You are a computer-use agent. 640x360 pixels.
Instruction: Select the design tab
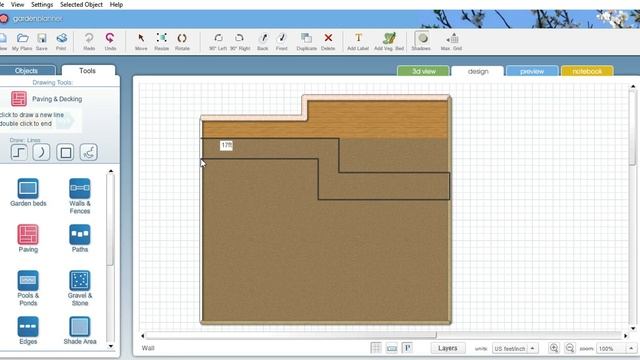[478, 71]
